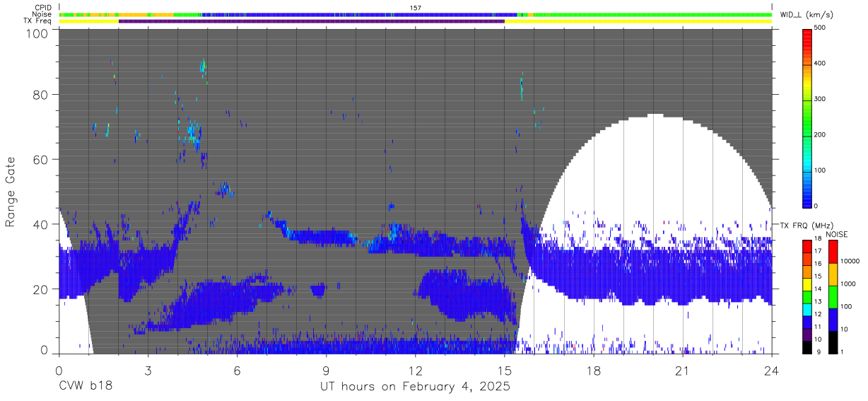Click the 40 label on the Range Gate axis
The image size is (868, 401).
pos(40,224)
